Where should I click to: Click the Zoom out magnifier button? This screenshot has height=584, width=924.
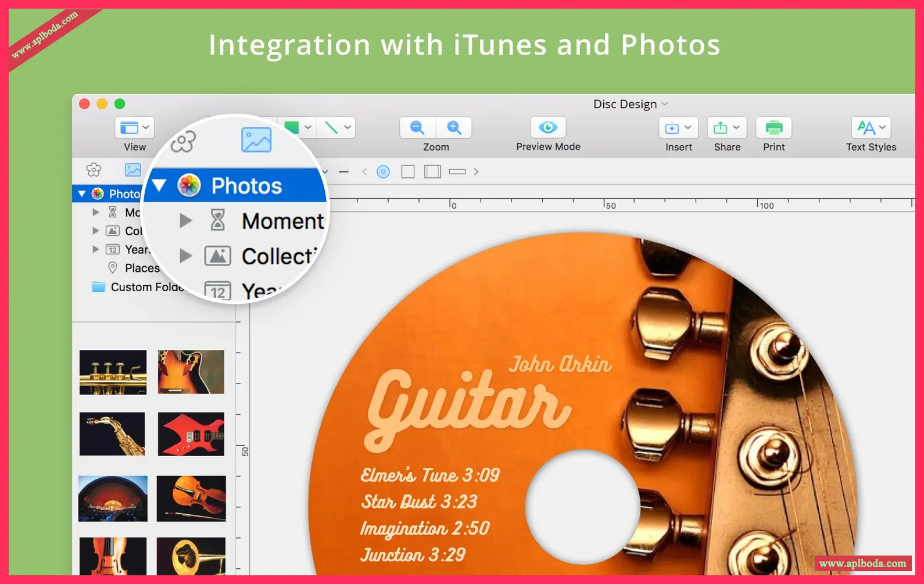(417, 127)
